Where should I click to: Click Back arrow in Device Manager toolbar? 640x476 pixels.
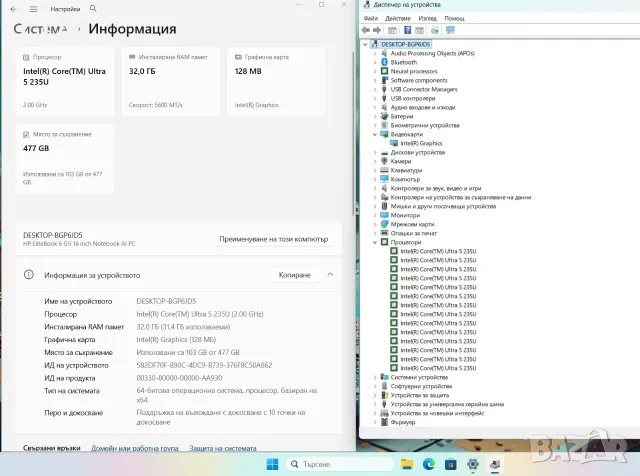coord(366,30)
